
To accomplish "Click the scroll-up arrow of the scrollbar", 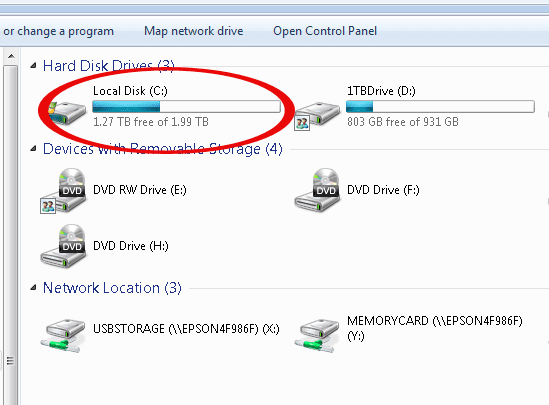I will tap(11, 56).
